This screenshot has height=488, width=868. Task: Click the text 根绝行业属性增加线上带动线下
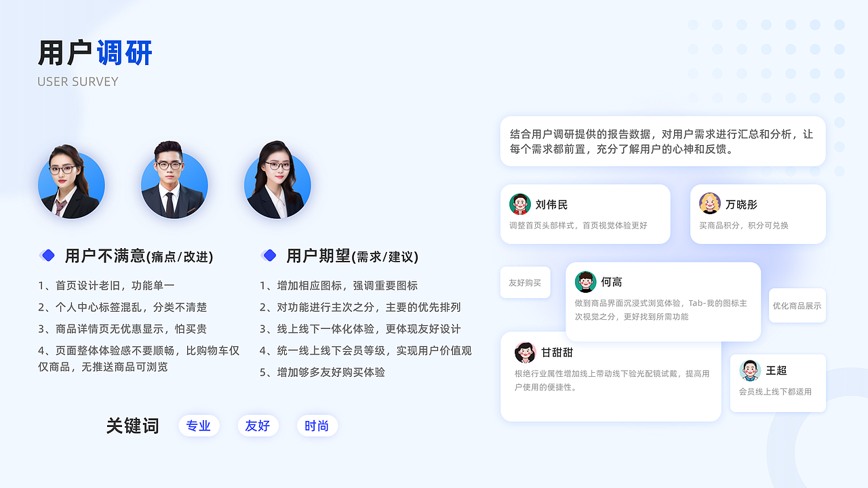tap(612, 380)
